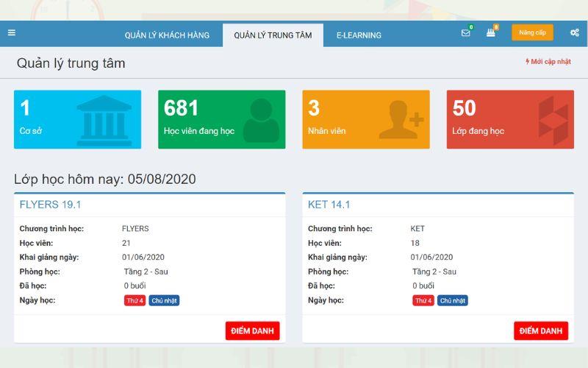Switch to Quản lý khách hàng tab

click(x=167, y=35)
